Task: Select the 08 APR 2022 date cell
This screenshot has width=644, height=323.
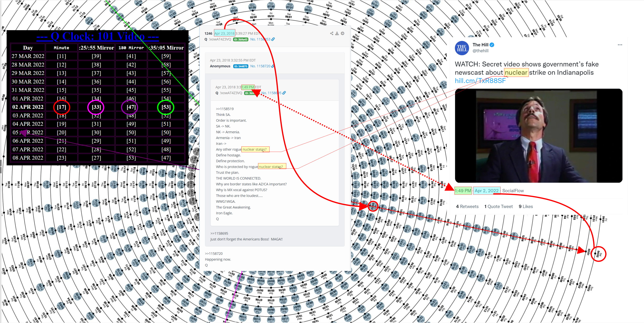Action: pos(28,158)
